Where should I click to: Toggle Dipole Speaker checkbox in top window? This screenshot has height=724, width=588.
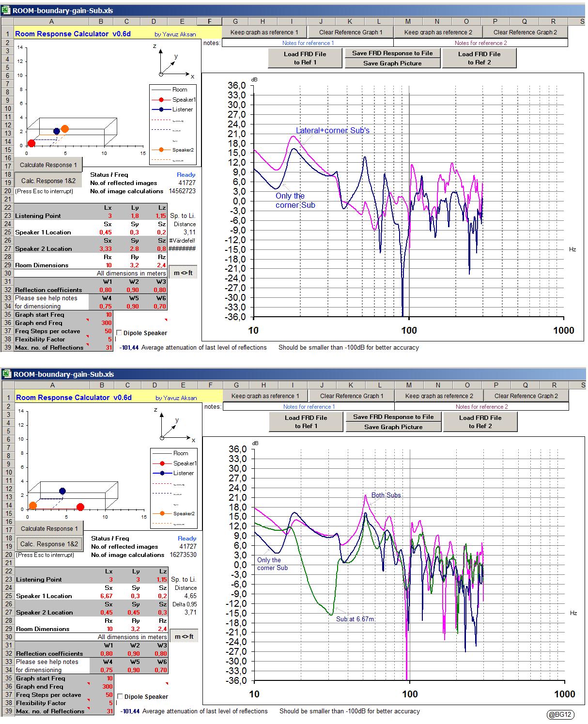coord(119,333)
